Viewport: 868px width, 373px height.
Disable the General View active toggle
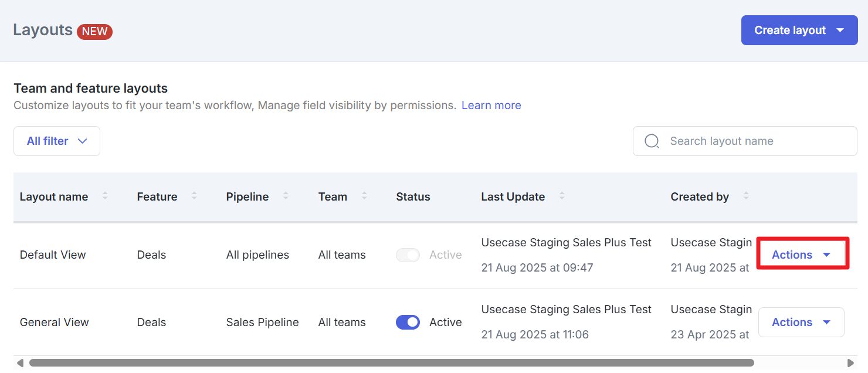[x=408, y=323]
